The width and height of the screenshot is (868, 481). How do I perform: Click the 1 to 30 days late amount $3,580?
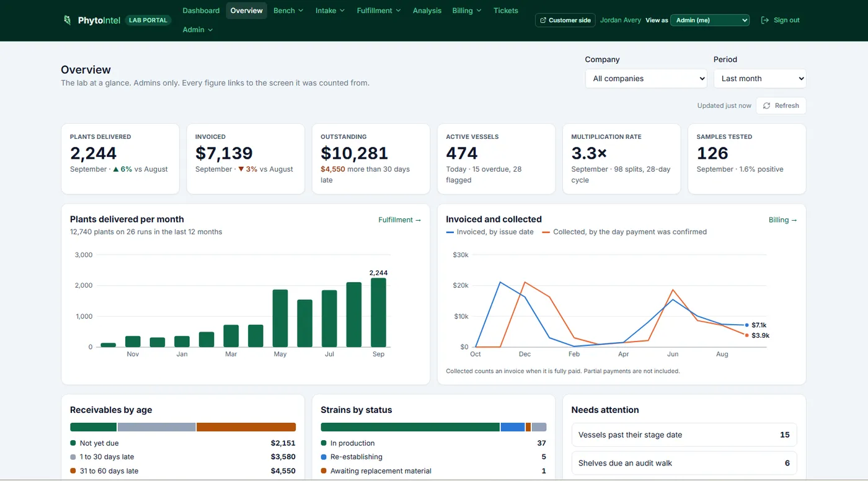click(x=283, y=457)
